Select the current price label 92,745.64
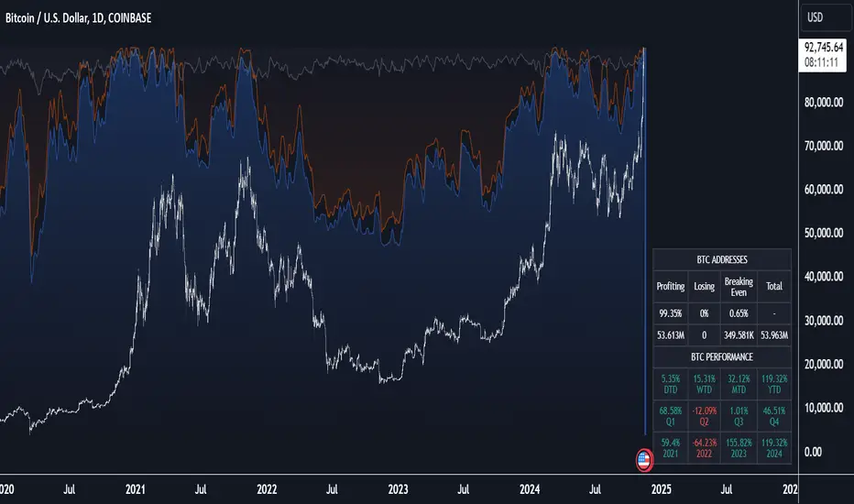The width and height of the screenshot is (854, 504). click(x=824, y=48)
